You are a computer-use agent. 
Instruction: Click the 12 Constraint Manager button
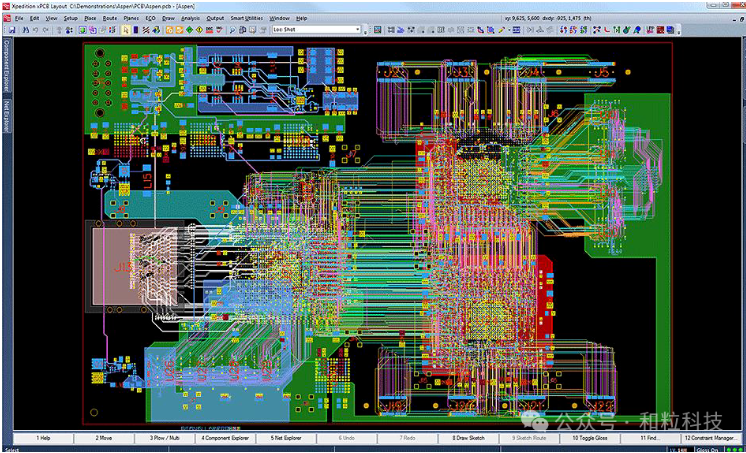pos(712,438)
